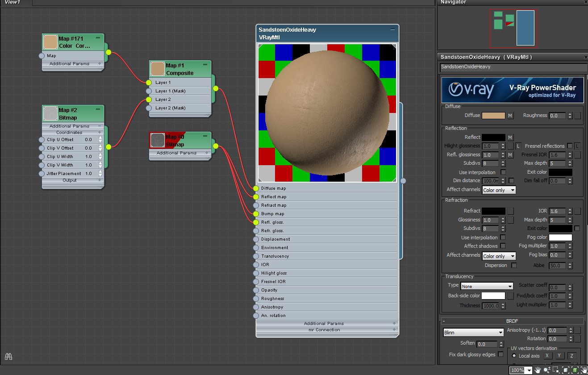Open the Translucency Type dropdown
Screen dimensions: 588x375
coord(487,286)
